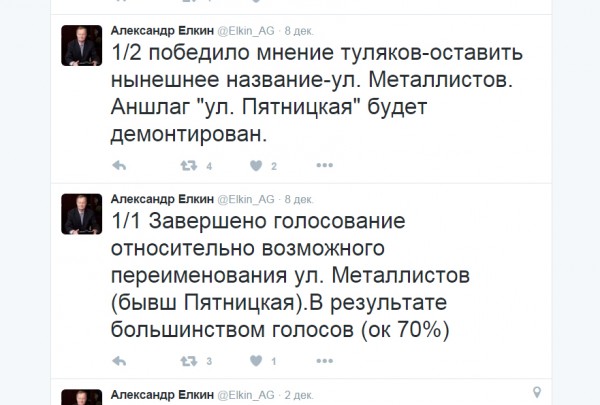The width and height of the screenshot is (600, 405).
Task: Click the Александр Елкин name on the 2 дек. tweet
Action: click(156, 392)
